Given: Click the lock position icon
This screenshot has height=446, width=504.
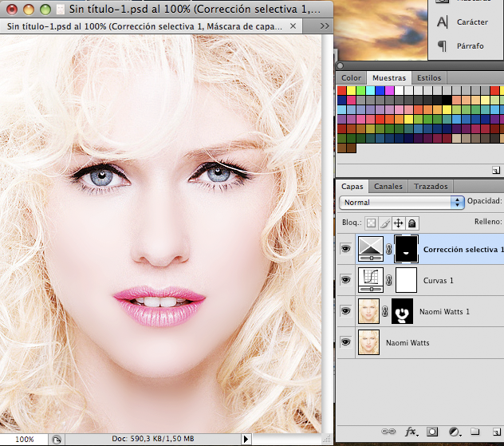Looking at the screenshot, I should pos(399,223).
